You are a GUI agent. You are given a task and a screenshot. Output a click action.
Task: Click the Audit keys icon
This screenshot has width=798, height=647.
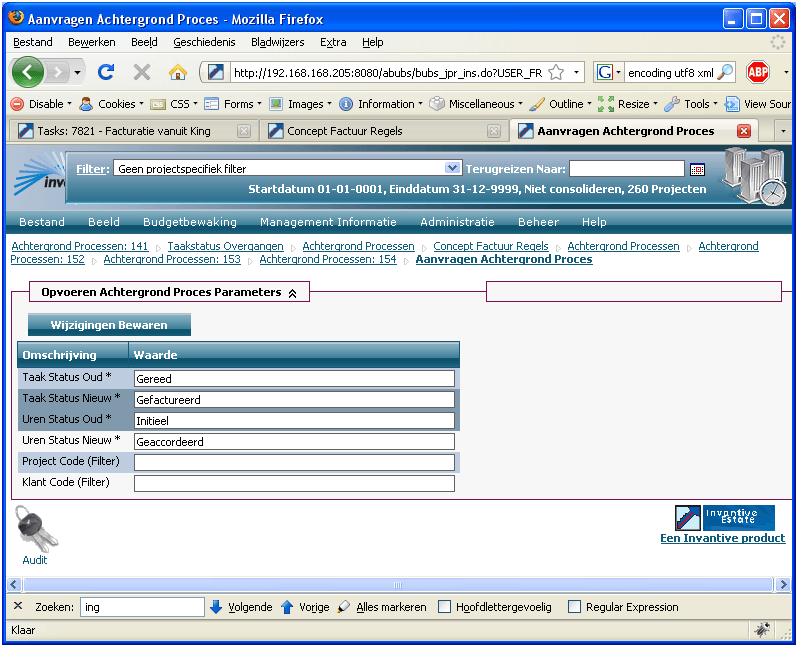(x=36, y=529)
